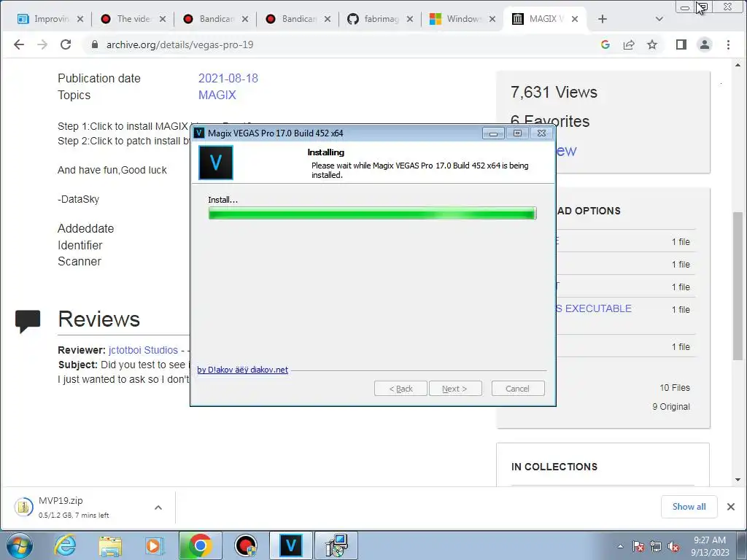Open the 2021-08-18 publication date link
This screenshot has height=560, width=747.
click(228, 78)
